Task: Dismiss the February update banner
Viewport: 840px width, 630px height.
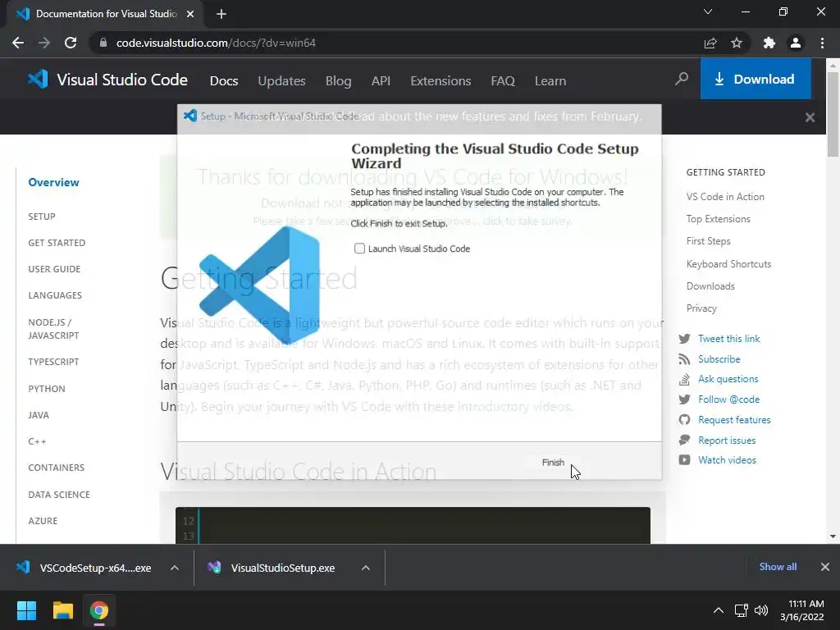Action: click(x=810, y=117)
